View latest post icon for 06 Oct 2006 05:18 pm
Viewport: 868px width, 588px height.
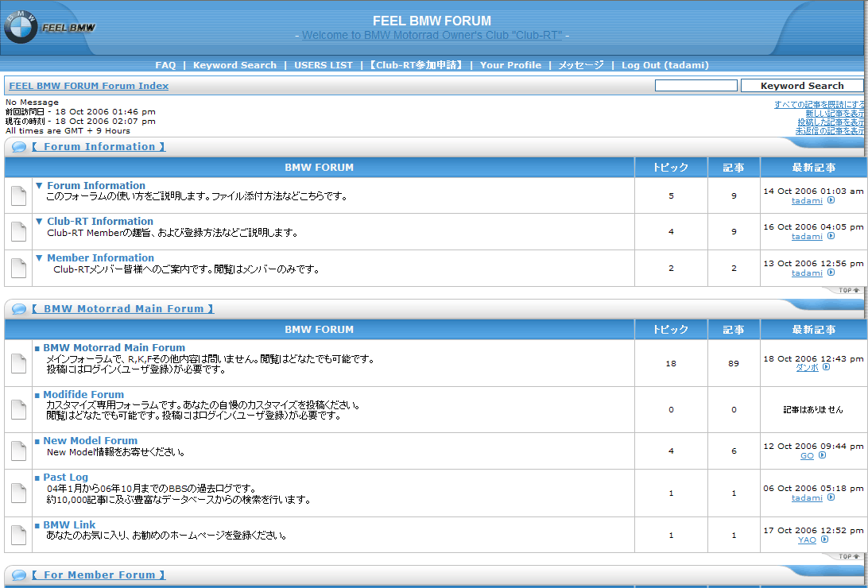[831, 498]
